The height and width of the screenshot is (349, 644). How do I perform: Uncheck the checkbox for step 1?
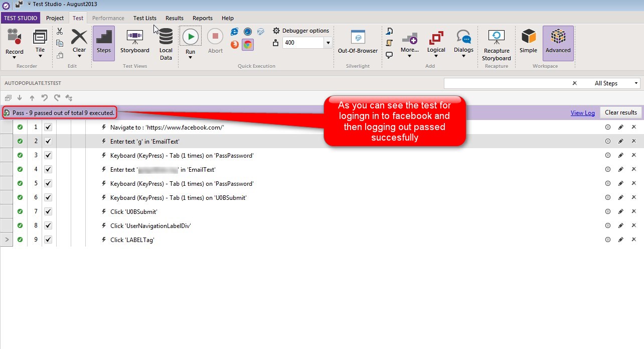(48, 128)
